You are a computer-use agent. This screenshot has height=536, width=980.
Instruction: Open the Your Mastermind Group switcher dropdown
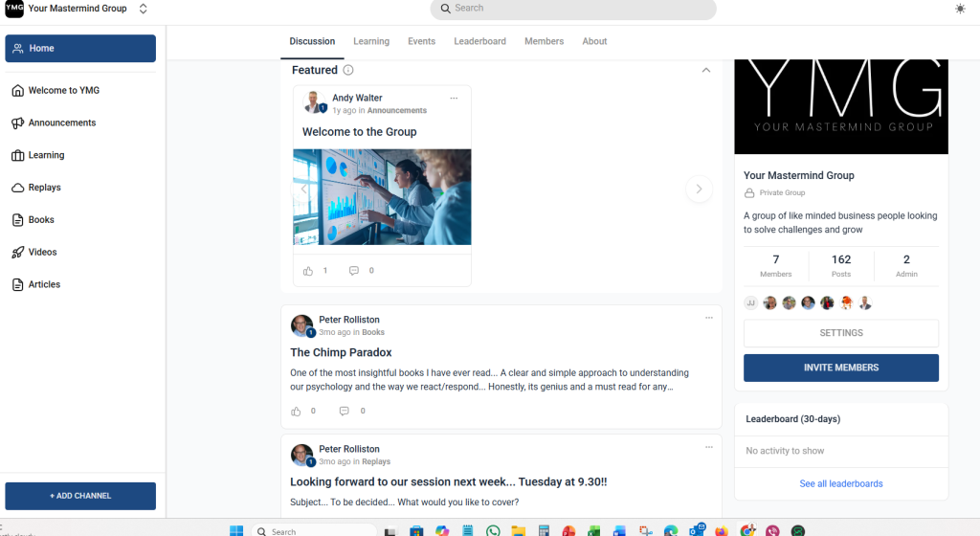pos(144,9)
